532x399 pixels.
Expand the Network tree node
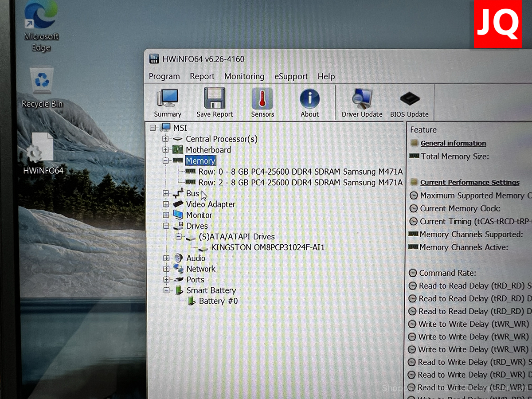tap(166, 269)
